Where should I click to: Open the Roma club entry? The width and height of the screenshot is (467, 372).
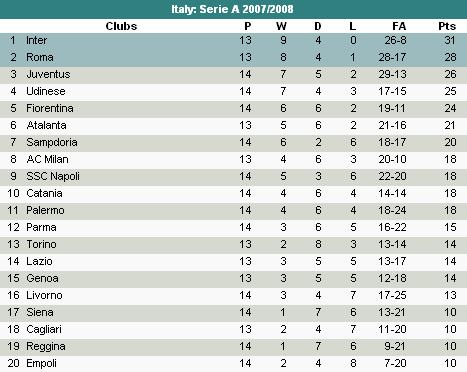click(40, 57)
